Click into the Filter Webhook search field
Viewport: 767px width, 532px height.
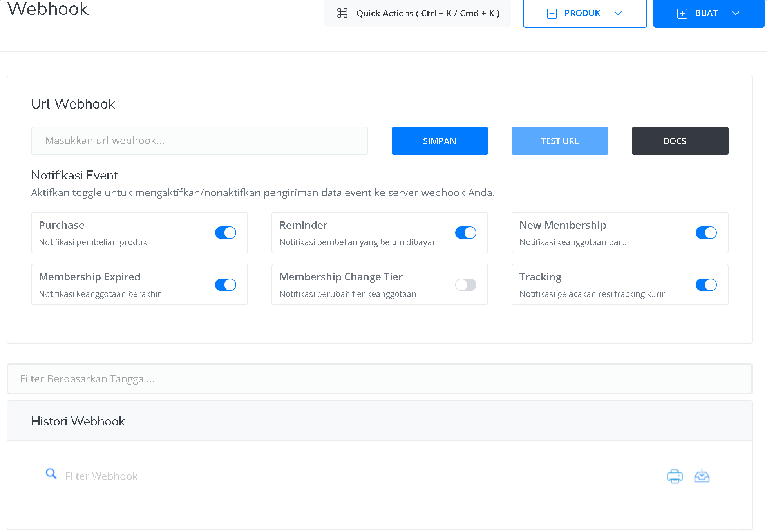point(124,476)
